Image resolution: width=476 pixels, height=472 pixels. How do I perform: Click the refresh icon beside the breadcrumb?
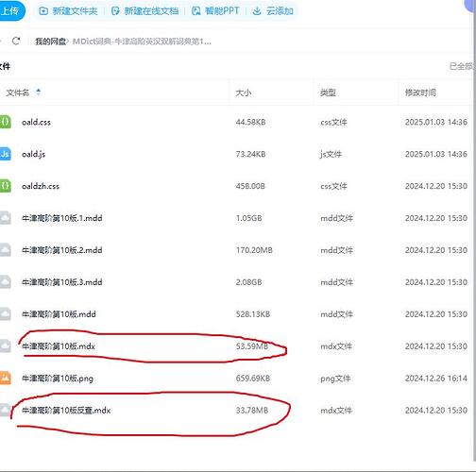(x=16, y=41)
